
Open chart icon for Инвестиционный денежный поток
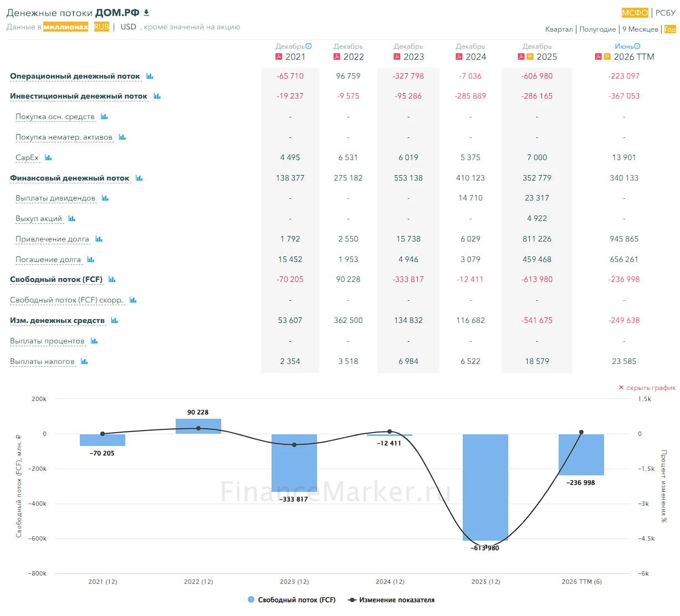point(157,96)
